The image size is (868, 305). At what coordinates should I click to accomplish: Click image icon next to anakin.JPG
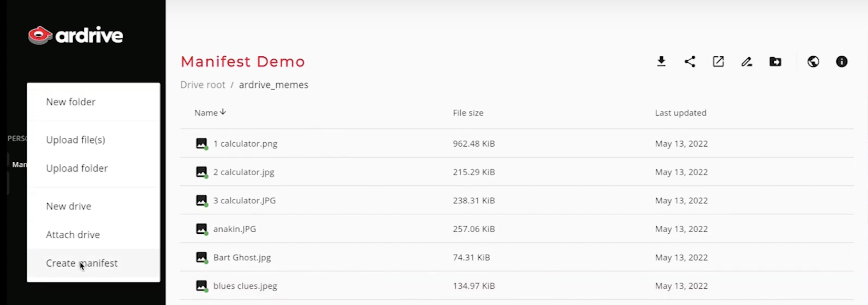[202, 229]
